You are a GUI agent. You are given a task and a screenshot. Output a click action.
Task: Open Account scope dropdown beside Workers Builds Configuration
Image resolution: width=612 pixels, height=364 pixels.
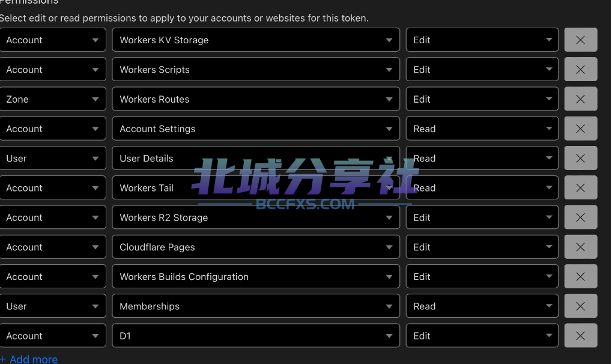(53, 276)
